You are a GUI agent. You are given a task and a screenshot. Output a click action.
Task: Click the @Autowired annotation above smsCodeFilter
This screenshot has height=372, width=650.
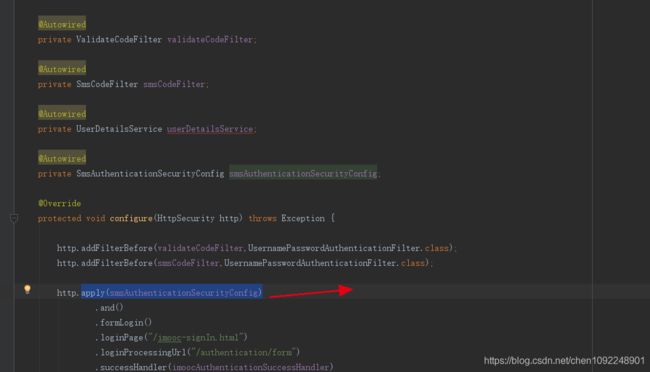62,69
